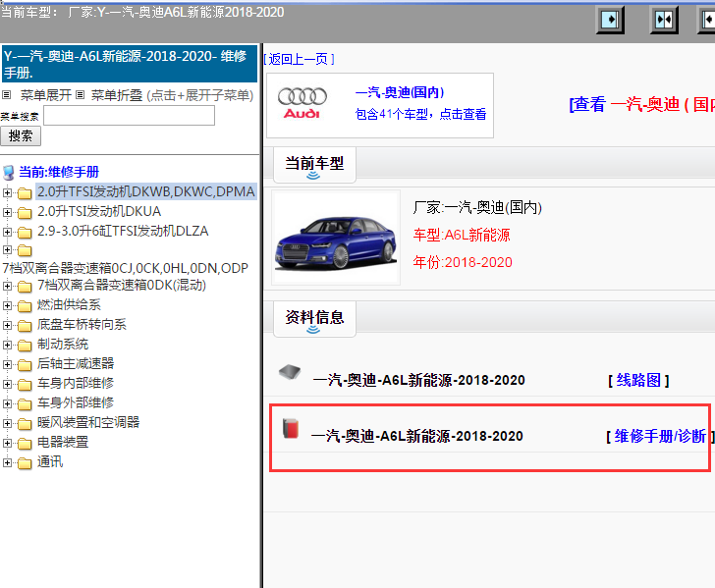Expand the 燃油供给系 plus box
715x588 pixels.
click(x=7, y=305)
